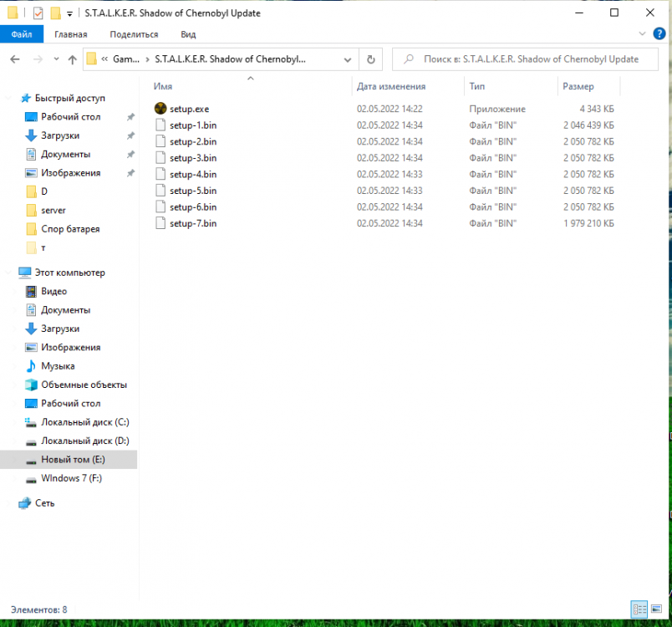
Task: Collapse the Этот компьютер tree node
Action: [x=8, y=273]
